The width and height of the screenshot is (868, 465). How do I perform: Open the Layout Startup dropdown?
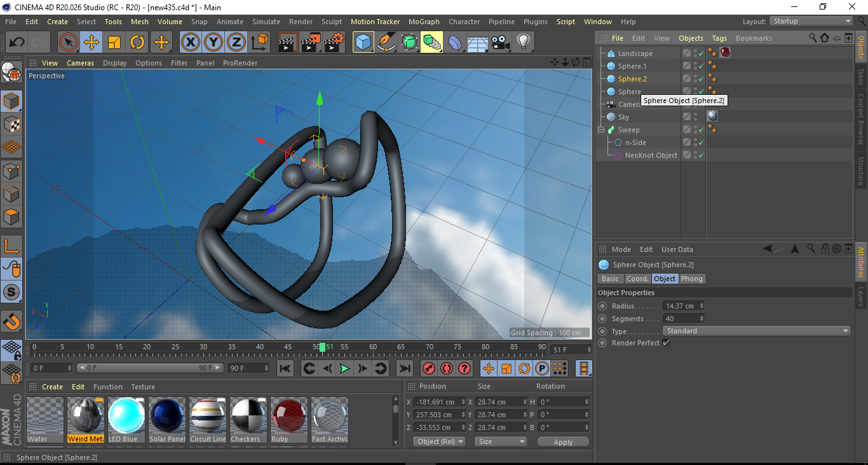(x=811, y=21)
